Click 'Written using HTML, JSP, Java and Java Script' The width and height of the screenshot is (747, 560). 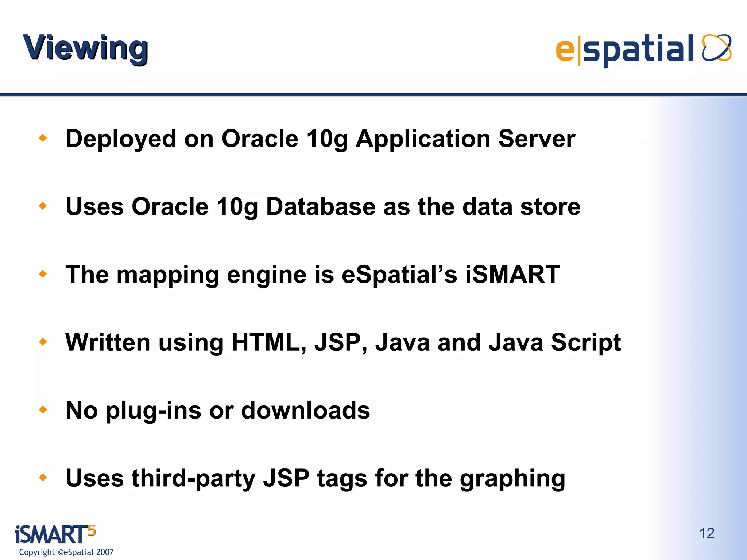pos(343,343)
